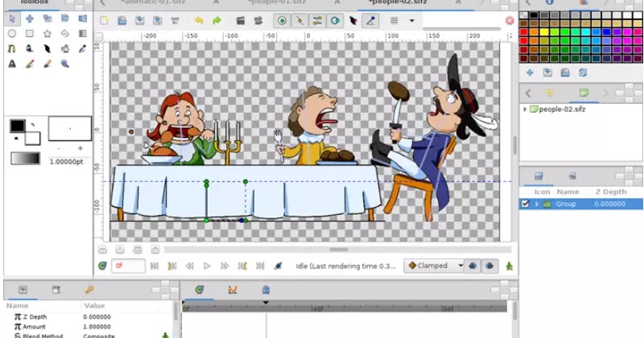Pick the pure blue swatch in the palette
Viewport: 644px width, 338px height.
pyautogui.click(x=606, y=32)
